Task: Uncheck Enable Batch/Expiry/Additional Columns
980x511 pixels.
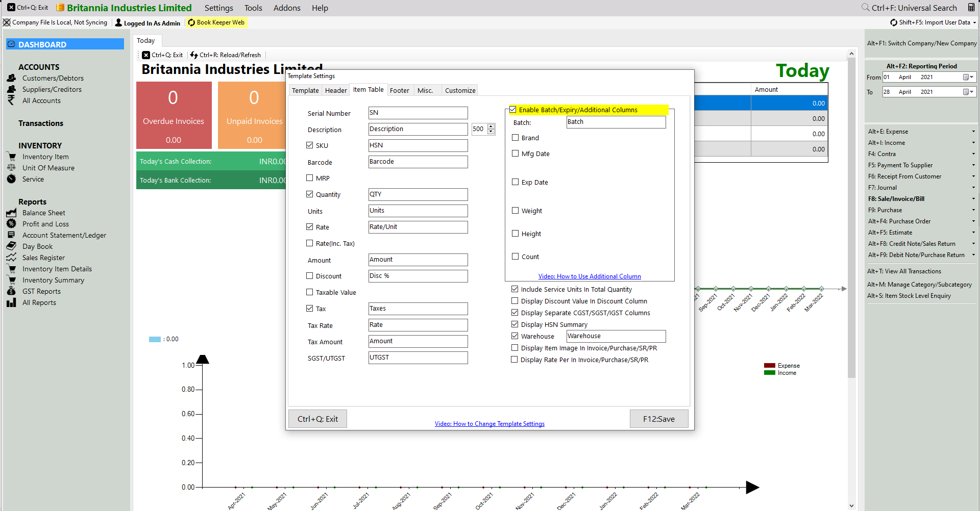Action: (513, 110)
